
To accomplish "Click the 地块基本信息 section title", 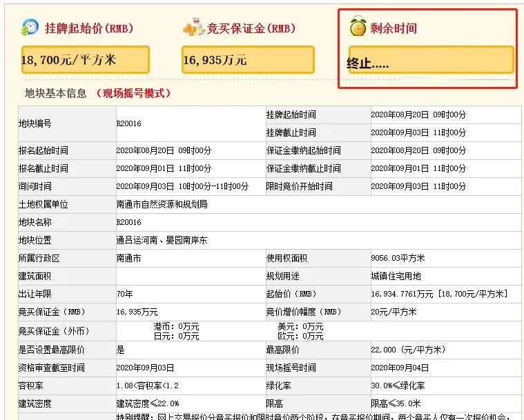I will (56, 93).
